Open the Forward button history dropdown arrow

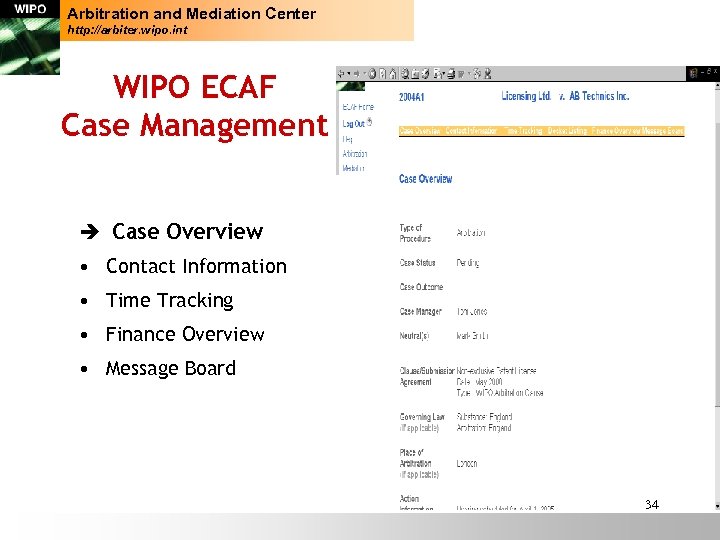[x=365, y=73]
